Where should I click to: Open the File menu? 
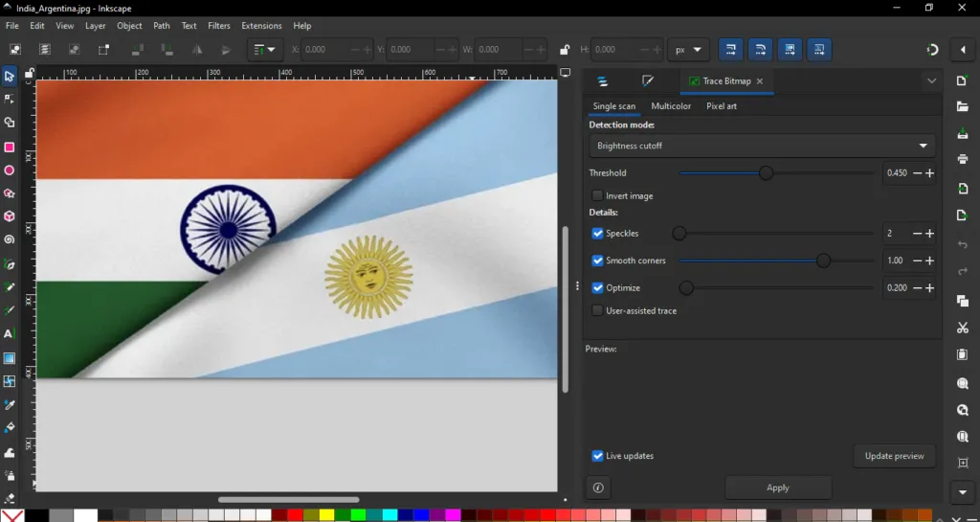point(11,26)
